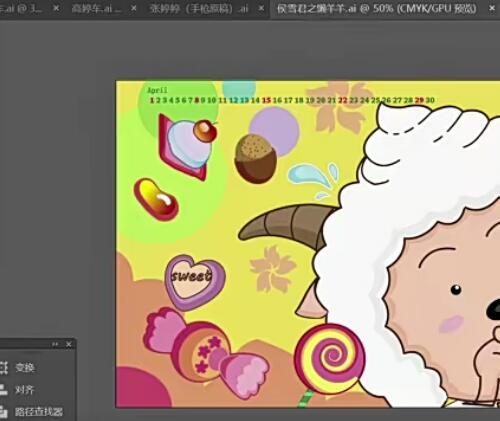
Task: Click the Transform panel icon beside 变换
Action: coord(3,368)
